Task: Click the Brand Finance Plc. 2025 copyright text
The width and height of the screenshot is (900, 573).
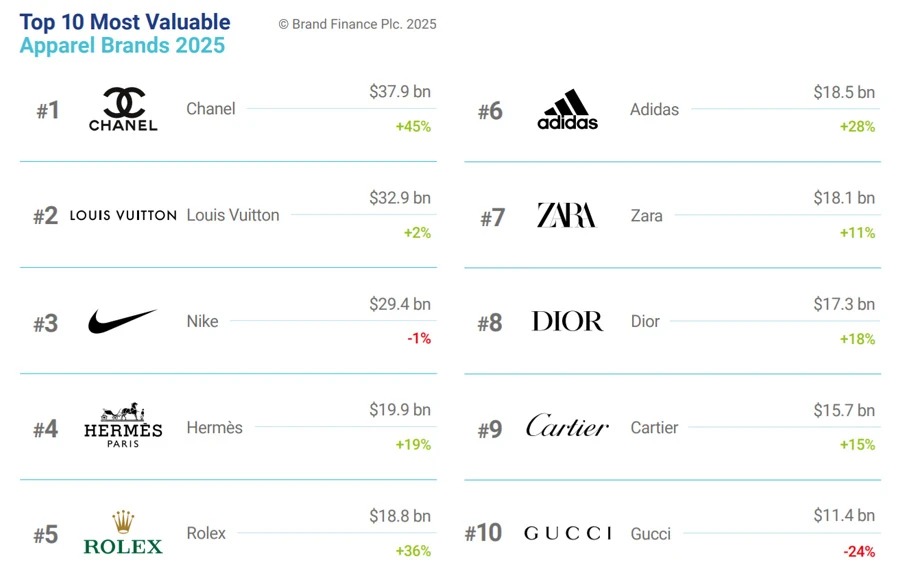Action: click(357, 24)
